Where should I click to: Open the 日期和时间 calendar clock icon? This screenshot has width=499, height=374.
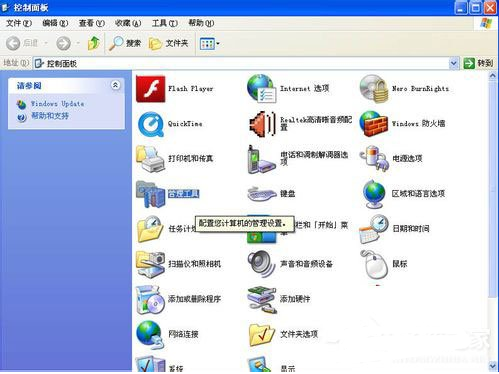(x=374, y=229)
